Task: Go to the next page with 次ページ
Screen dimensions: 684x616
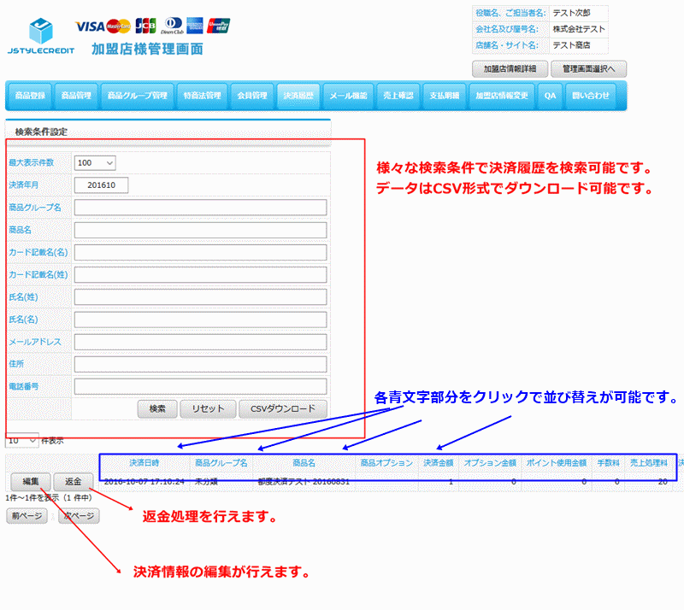Action: [79, 516]
